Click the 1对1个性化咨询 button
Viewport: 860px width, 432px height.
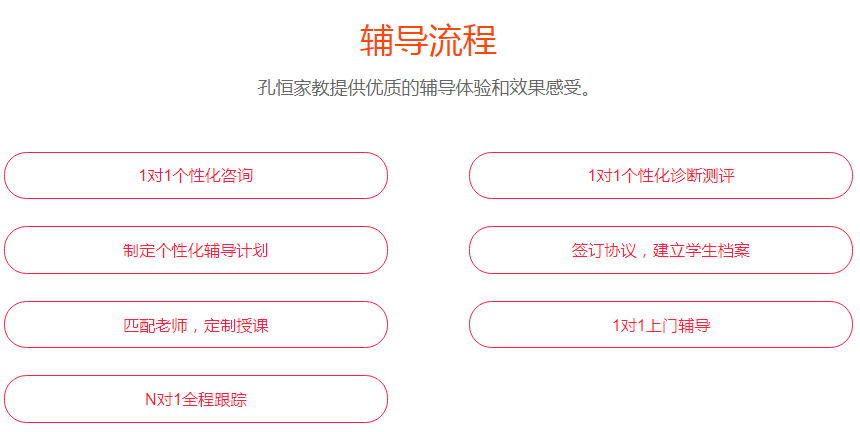tap(196, 175)
